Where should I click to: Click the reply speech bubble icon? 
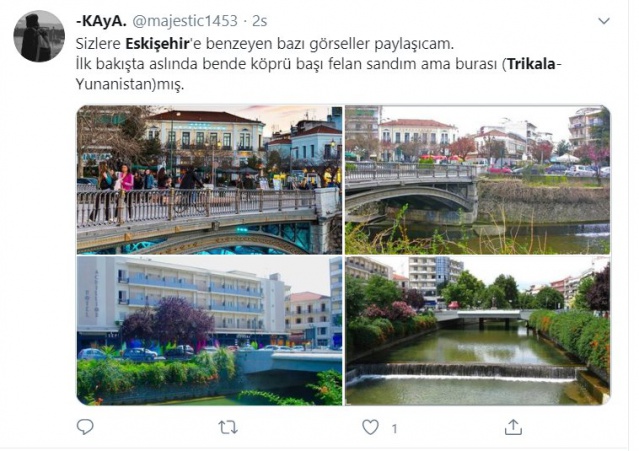coord(85,427)
